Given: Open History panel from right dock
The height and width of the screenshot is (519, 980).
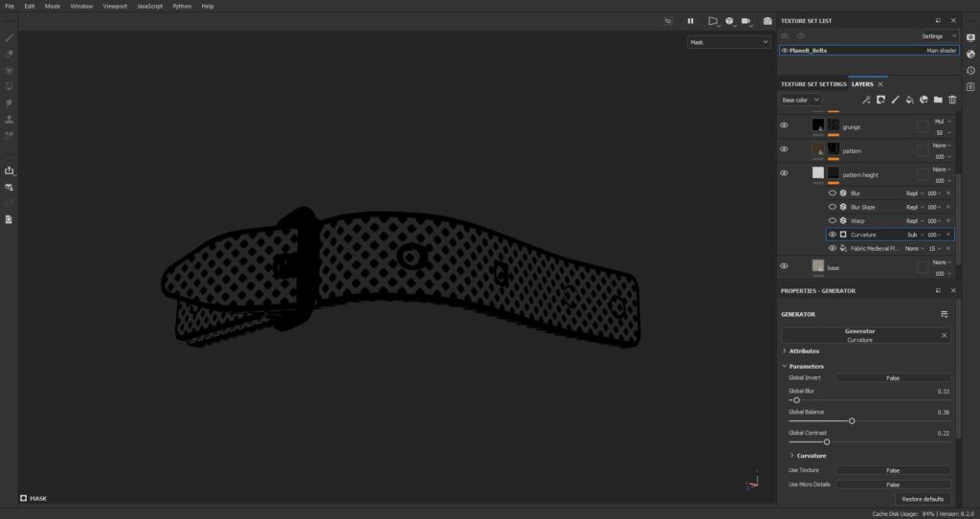Looking at the screenshot, I should pyautogui.click(x=970, y=71).
